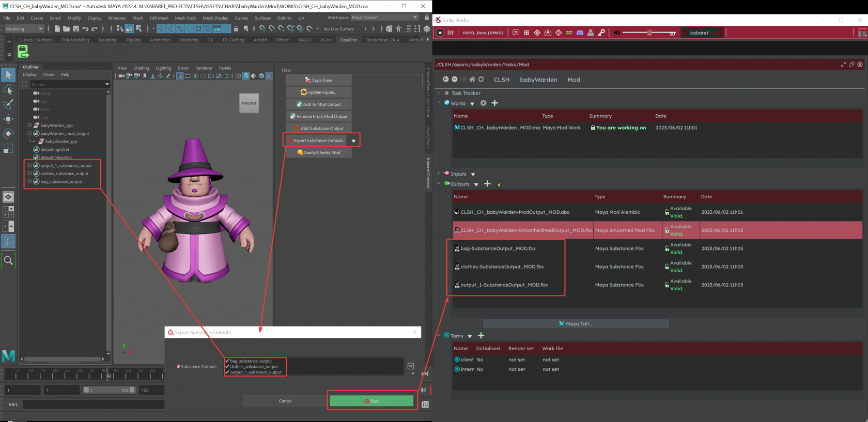This screenshot has width=868, height=422.
Task: Click the New Scene icon in Maya
Action: tap(57, 29)
